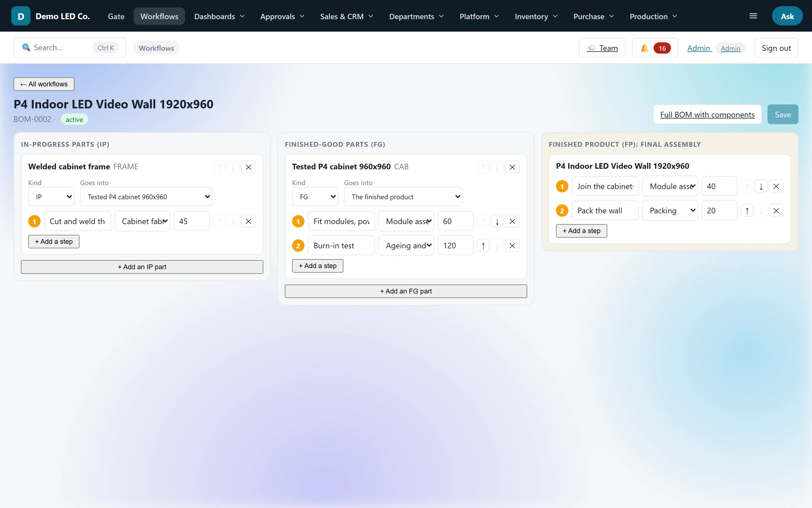Move Join the cabinets step down
Viewport: 812px width, 508px height.
pyautogui.click(x=761, y=187)
